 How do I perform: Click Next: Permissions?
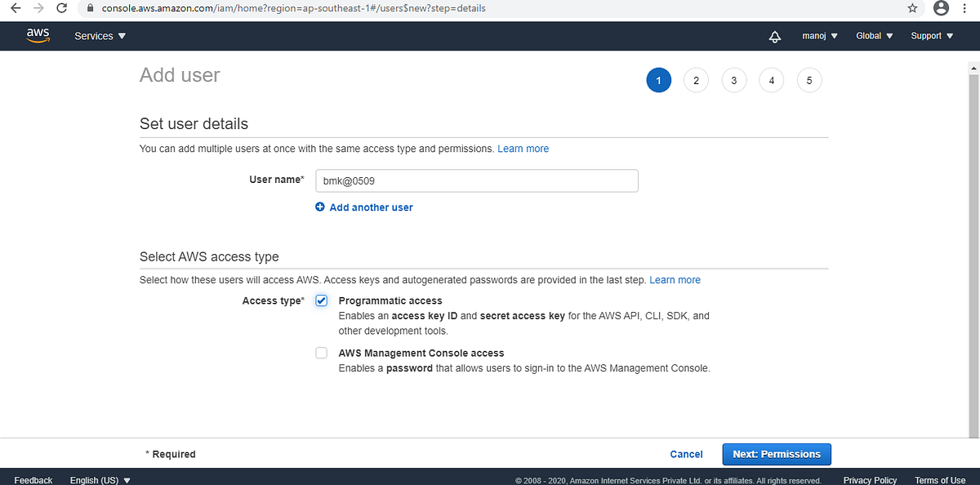tap(776, 454)
